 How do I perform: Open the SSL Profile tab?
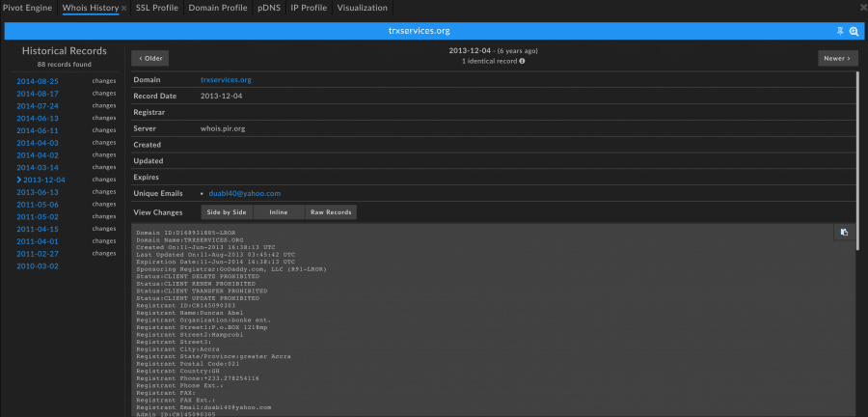click(156, 8)
